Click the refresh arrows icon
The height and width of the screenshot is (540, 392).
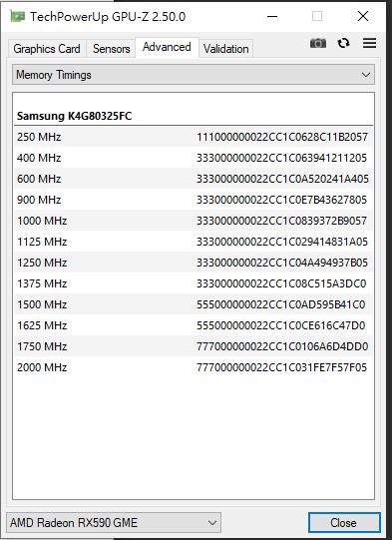343,43
